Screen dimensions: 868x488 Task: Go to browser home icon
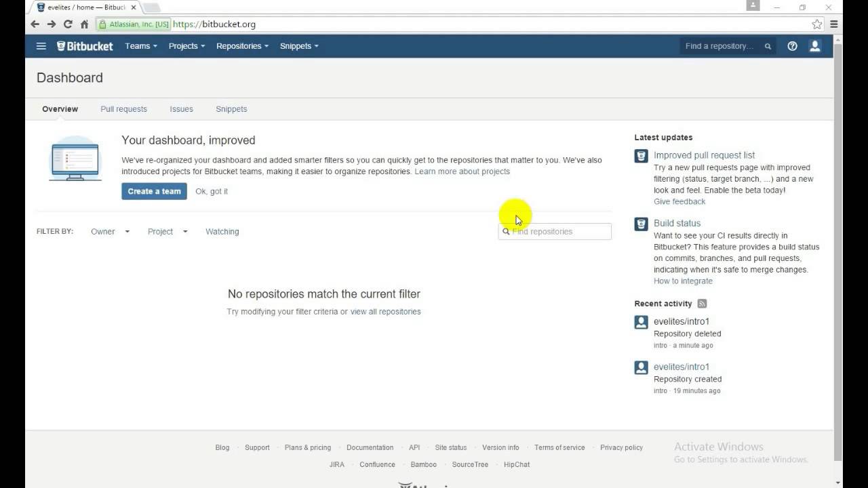tap(84, 24)
